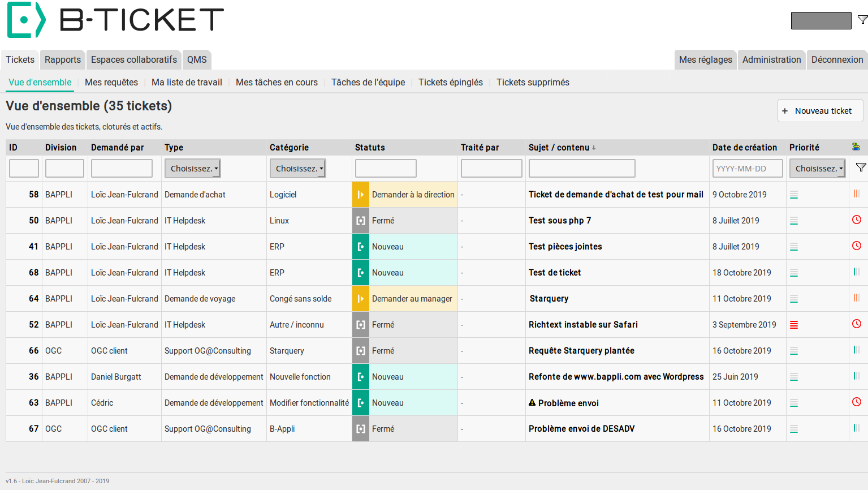
Task: Open the Mes réglages tab
Action: click(706, 59)
